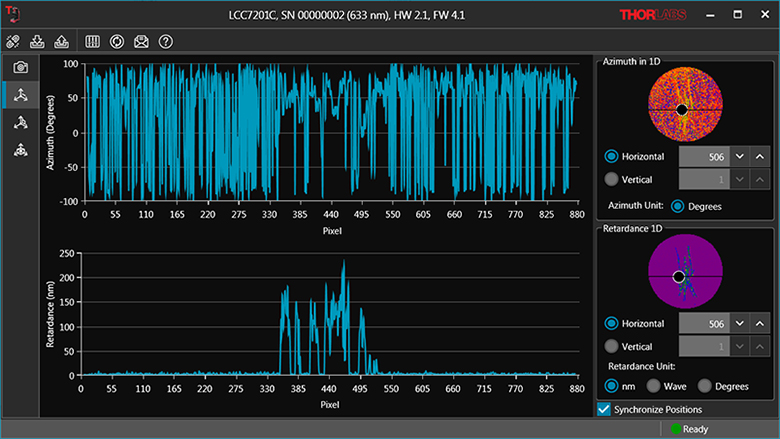
Task: Switch to camera view in sidebar
Action: [20, 68]
